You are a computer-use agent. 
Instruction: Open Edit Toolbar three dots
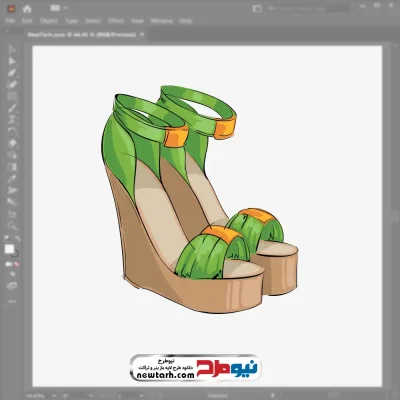pyautogui.click(x=12, y=301)
